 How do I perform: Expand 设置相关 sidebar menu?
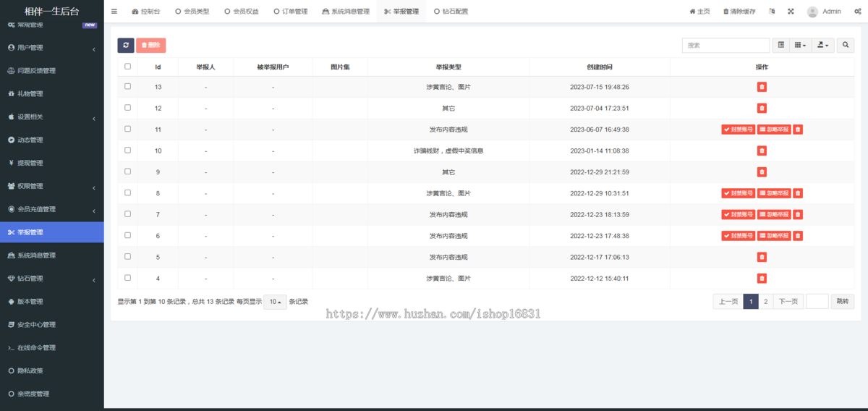[52, 117]
